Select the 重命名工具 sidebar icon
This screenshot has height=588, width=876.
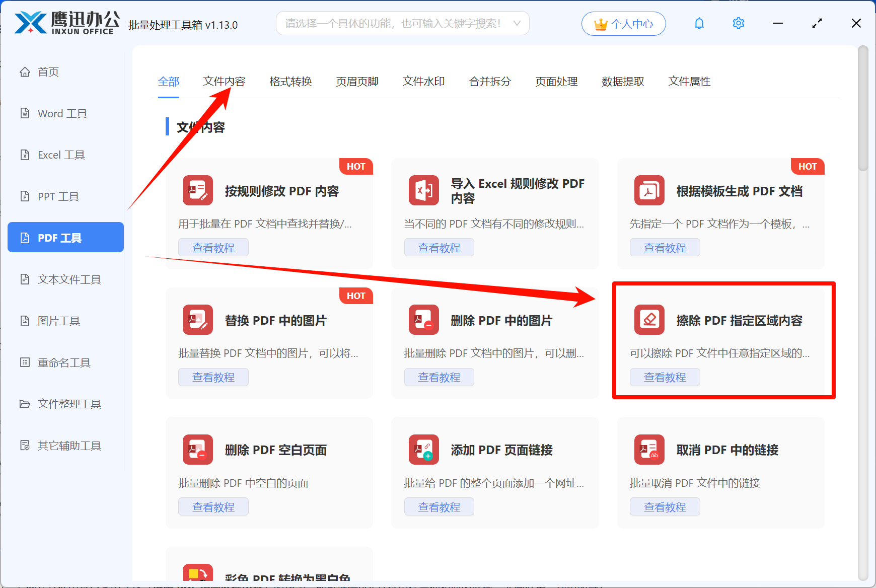point(25,362)
